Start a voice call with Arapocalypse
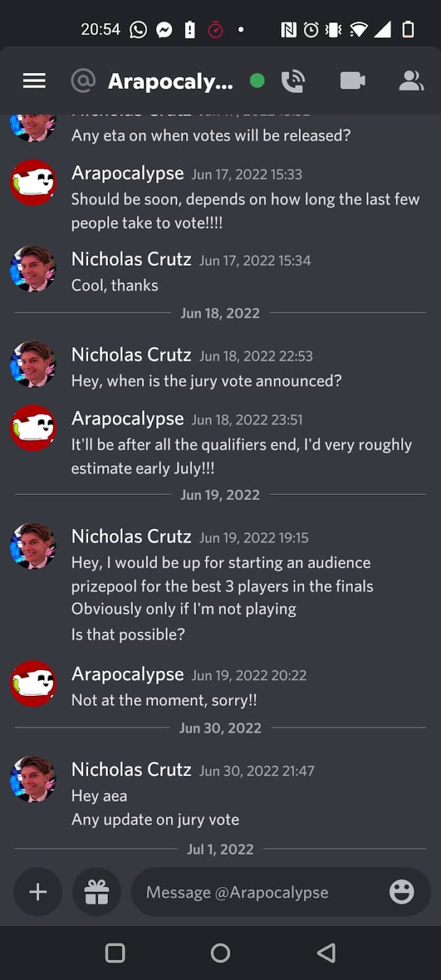This screenshot has width=441, height=980. (293, 81)
